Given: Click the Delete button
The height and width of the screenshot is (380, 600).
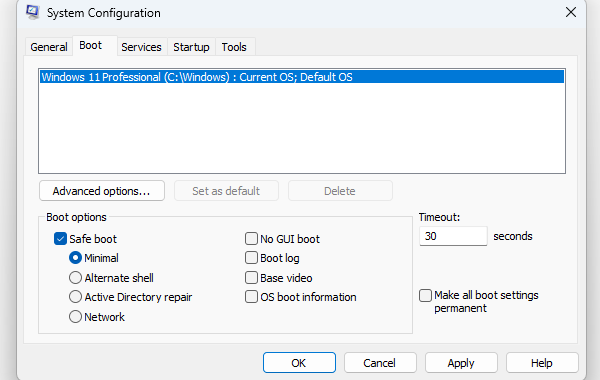Looking at the screenshot, I should [x=340, y=191].
